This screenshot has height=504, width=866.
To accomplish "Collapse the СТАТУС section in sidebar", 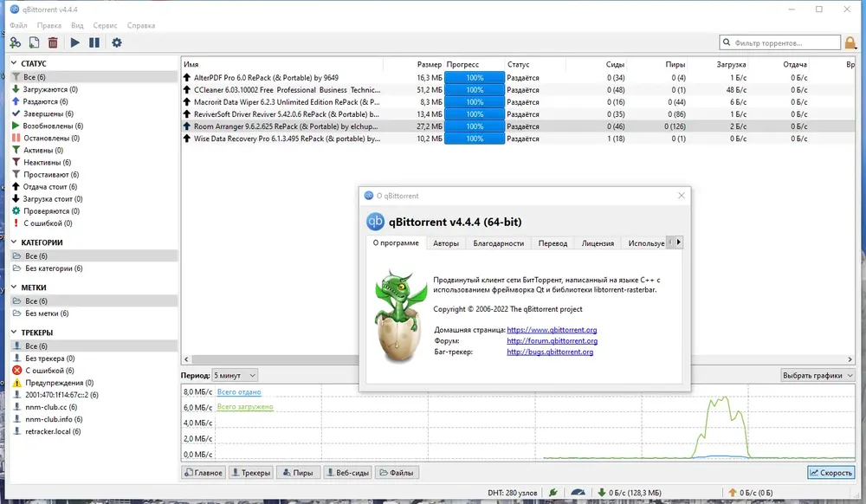I will 15,63.
